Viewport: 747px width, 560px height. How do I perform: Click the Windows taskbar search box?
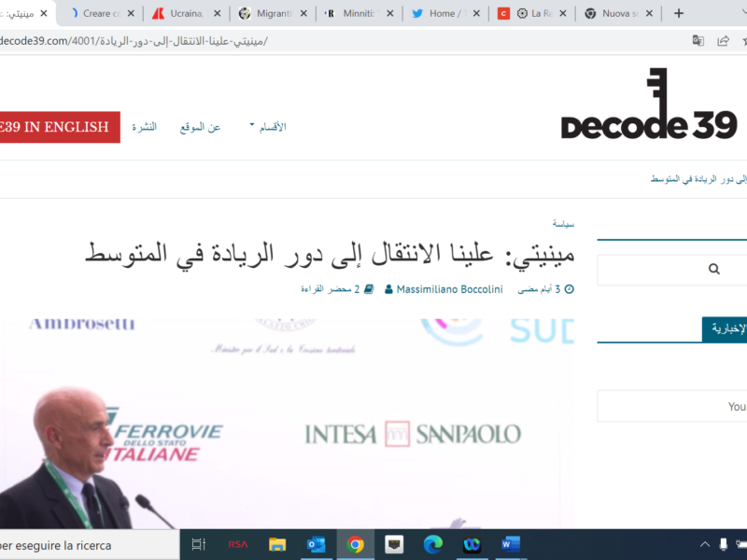pyautogui.click(x=90, y=545)
